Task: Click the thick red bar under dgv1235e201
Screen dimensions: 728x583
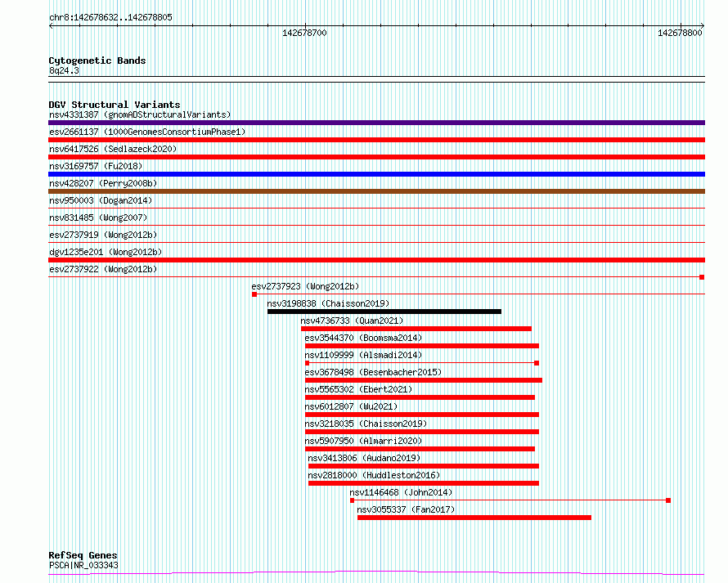Action: (376, 260)
